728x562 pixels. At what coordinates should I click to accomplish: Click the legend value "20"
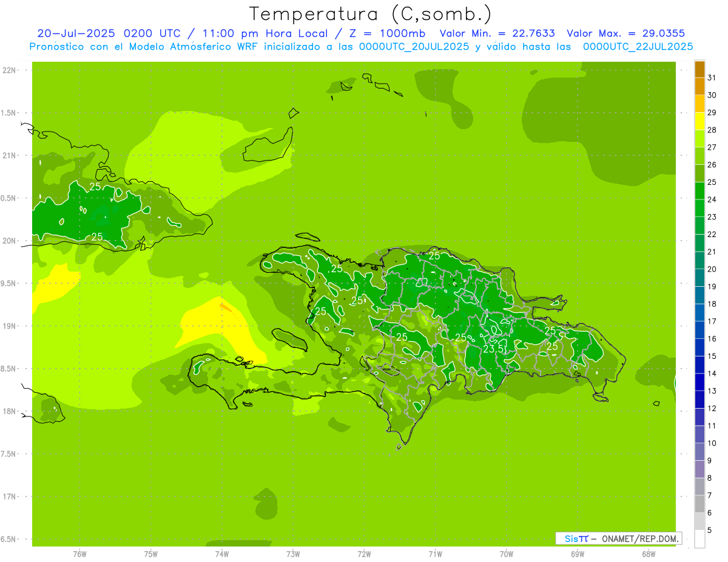[712, 269]
